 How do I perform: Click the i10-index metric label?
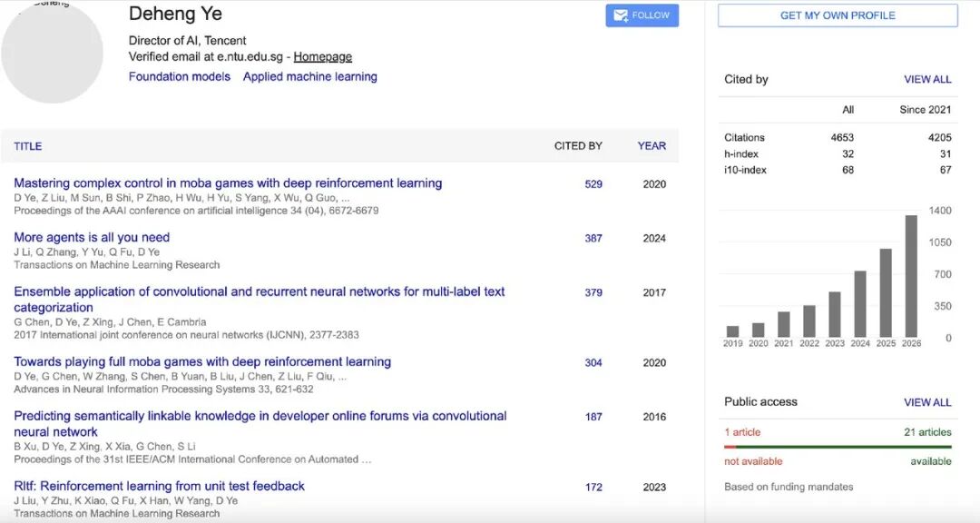coord(745,170)
